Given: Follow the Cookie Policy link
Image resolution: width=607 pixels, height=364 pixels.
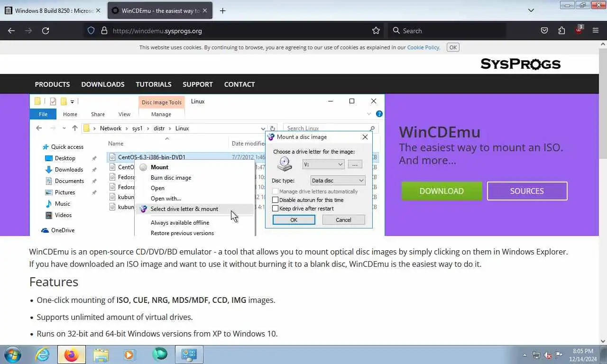Looking at the screenshot, I should [423, 47].
